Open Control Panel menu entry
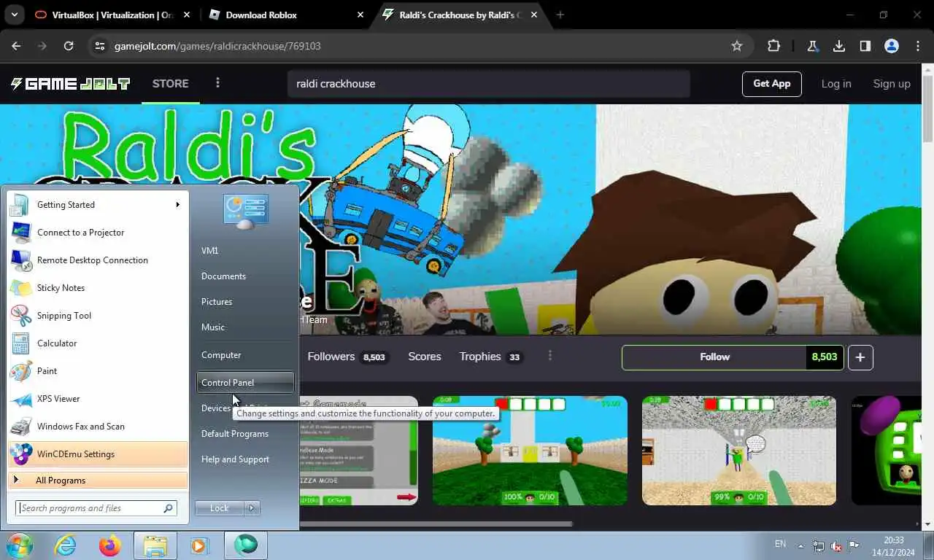 pyautogui.click(x=245, y=382)
